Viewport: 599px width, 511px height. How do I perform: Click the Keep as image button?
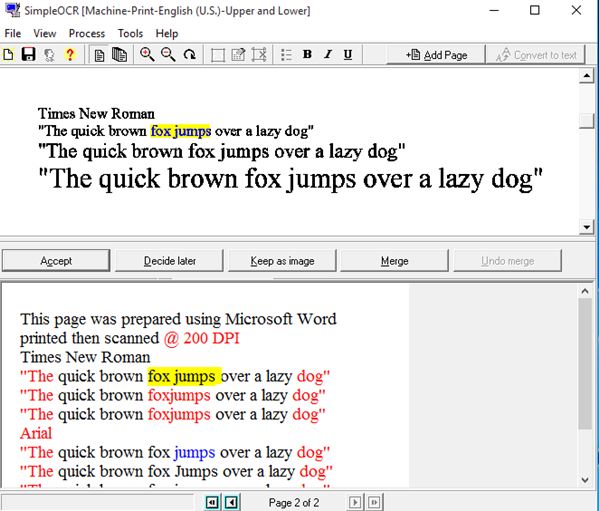[282, 261]
